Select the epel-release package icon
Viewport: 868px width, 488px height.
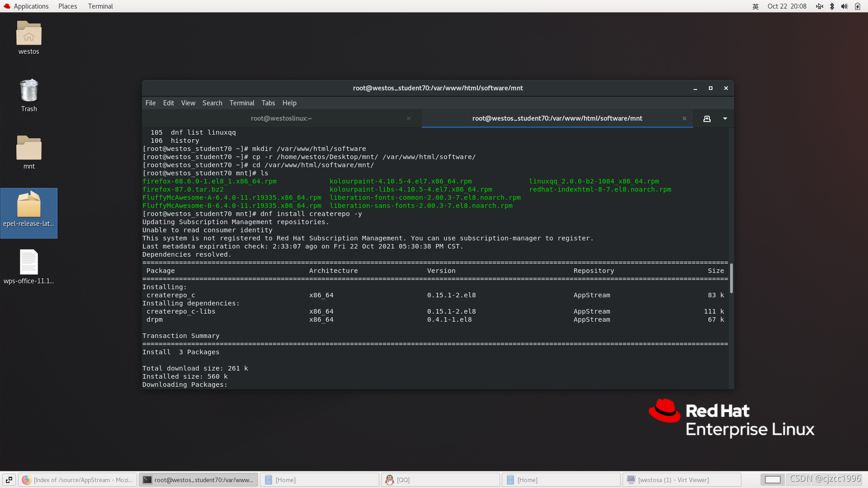pos(29,206)
